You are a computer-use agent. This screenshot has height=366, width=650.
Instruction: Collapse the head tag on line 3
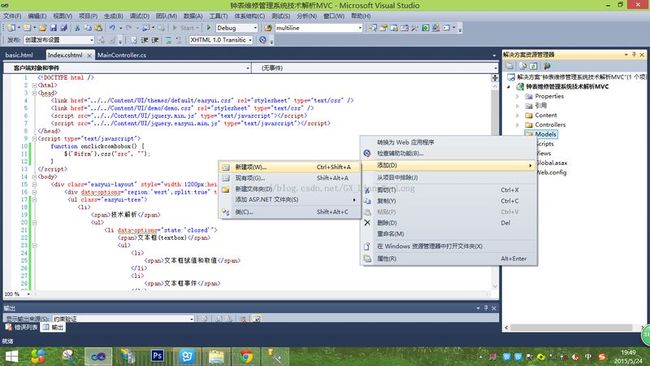34,93
